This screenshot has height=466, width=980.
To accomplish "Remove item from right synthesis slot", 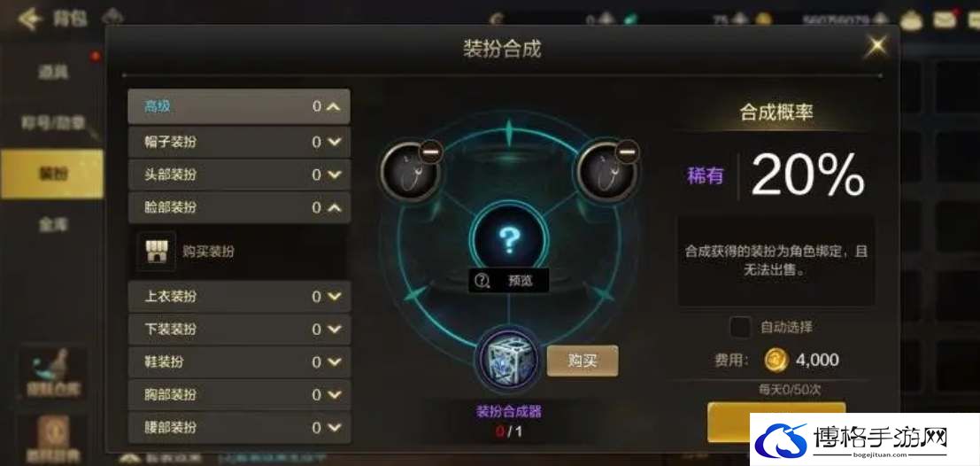I will click(x=628, y=151).
